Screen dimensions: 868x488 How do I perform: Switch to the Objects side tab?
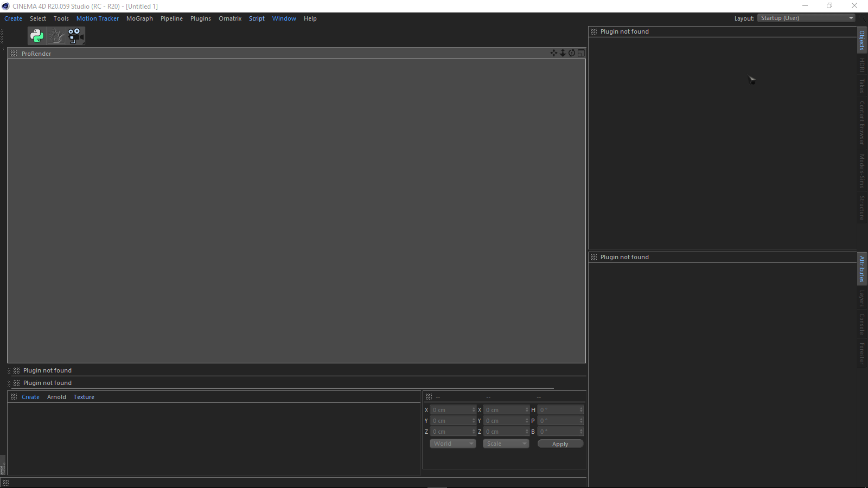(x=862, y=40)
